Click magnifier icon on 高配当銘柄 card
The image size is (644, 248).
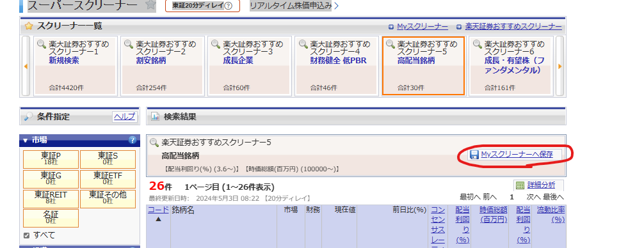pos(390,44)
